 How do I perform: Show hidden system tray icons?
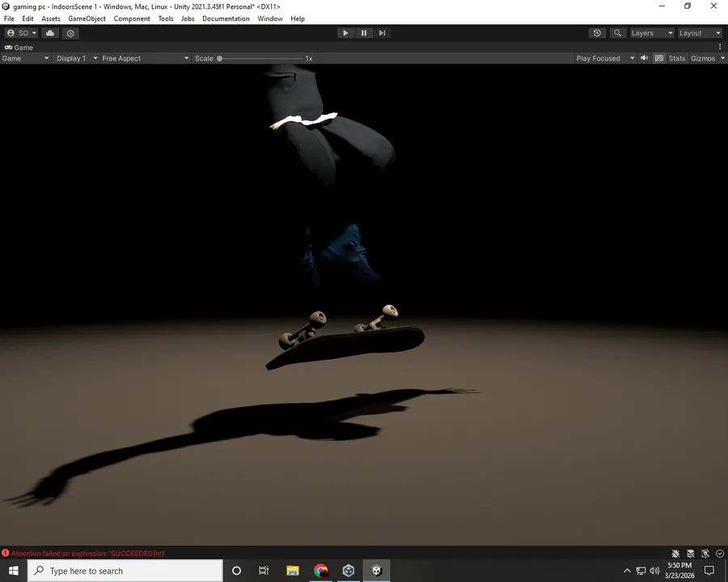(627, 571)
